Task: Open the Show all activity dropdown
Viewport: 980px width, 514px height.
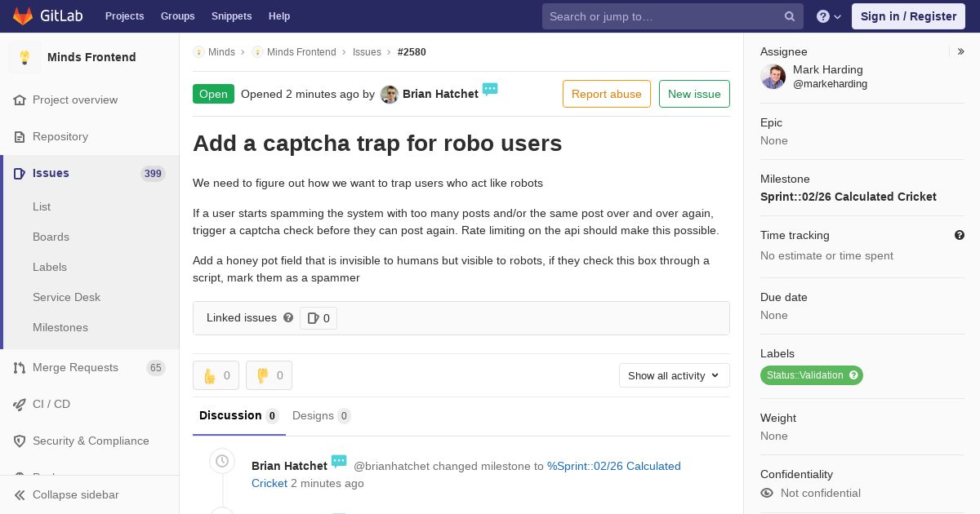Action: coord(675,375)
